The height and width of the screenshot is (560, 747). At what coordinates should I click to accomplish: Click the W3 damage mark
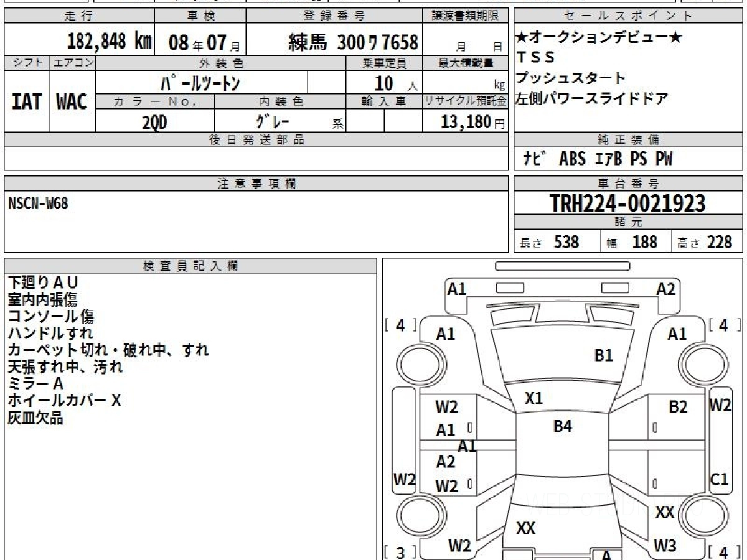(x=665, y=546)
